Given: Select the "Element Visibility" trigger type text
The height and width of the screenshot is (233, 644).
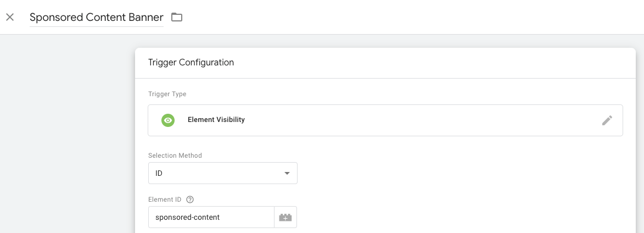Looking at the screenshot, I should click(216, 120).
